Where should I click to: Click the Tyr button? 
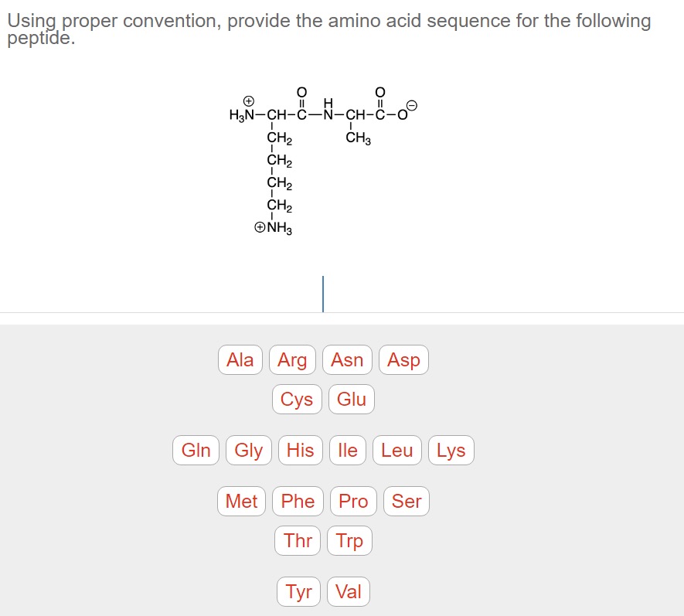[x=298, y=591]
